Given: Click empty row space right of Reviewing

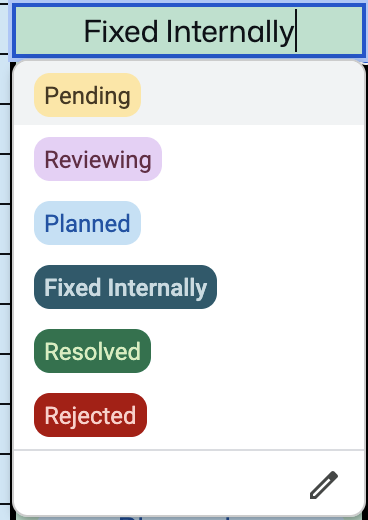Looking at the screenshot, I should (x=263, y=159).
